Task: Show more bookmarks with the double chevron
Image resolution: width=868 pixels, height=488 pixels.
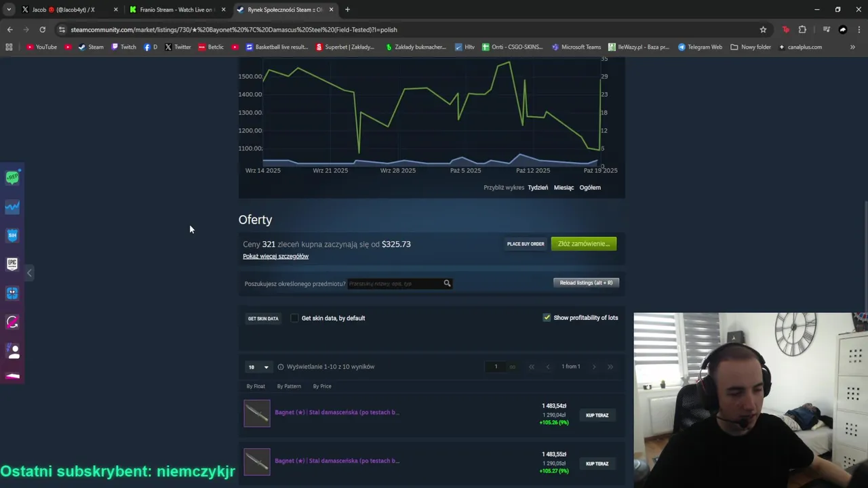Action: (852, 47)
